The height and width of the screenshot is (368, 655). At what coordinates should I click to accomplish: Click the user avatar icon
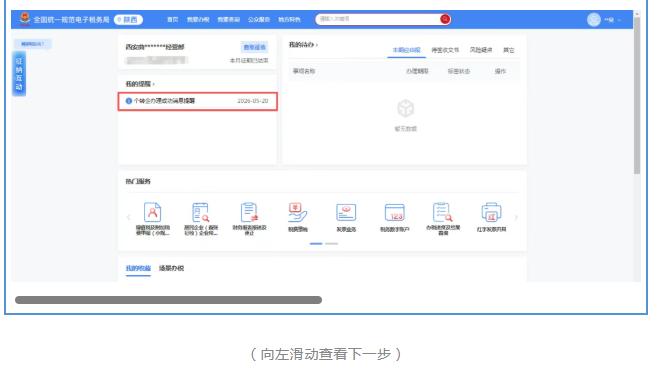[594, 20]
